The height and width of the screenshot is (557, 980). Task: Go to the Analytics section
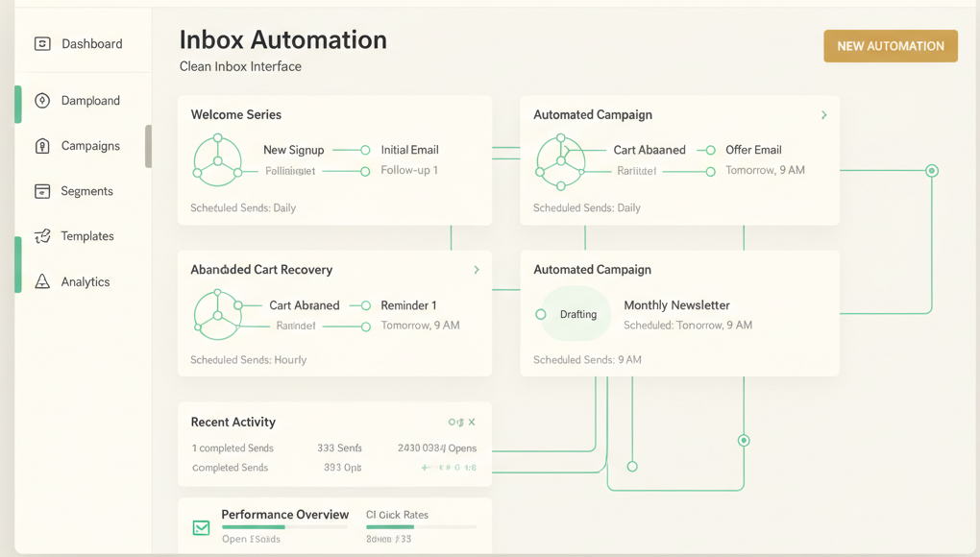tap(85, 281)
